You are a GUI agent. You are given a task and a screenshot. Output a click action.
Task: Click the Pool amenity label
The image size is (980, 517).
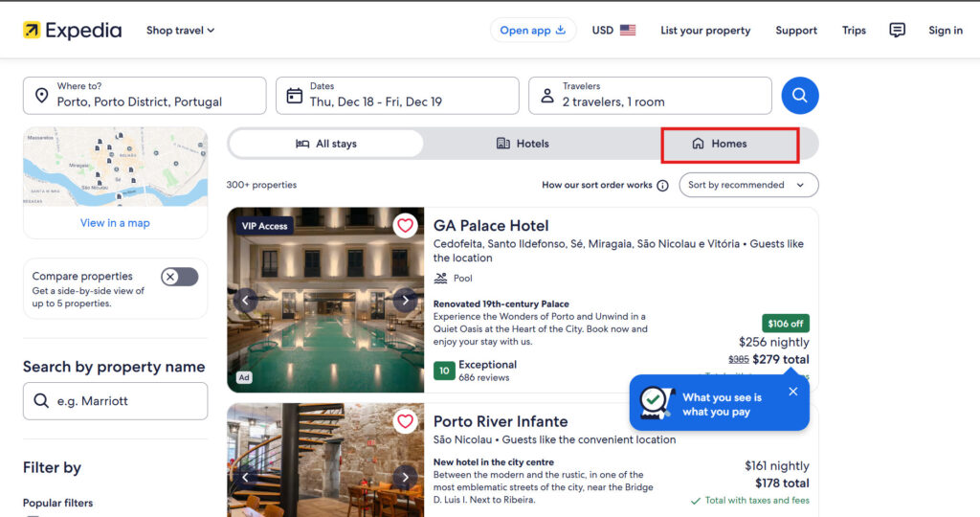coord(462,279)
